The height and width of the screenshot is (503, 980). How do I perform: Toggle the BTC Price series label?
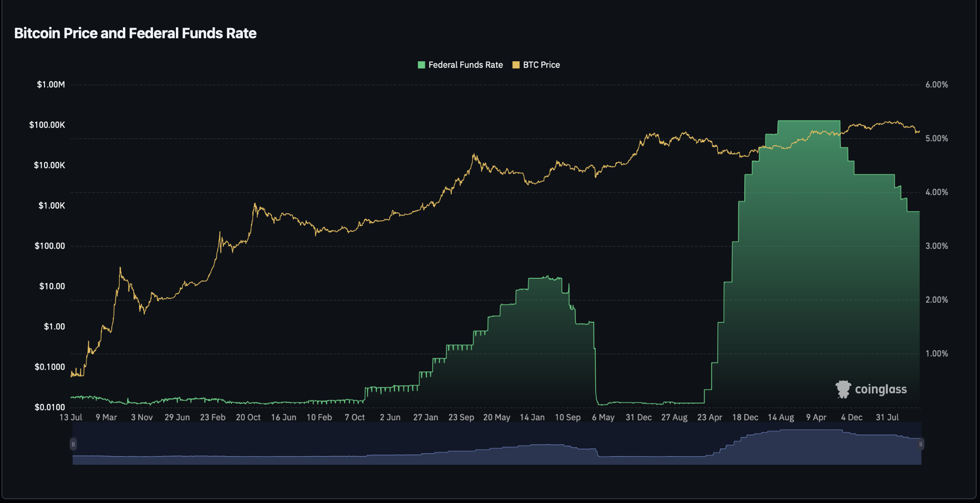point(541,65)
